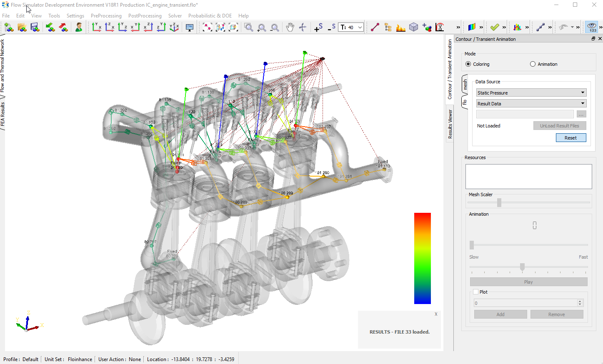Open the Solver menu
Viewport: 603px width, 364px height.
tap(175, 15)
